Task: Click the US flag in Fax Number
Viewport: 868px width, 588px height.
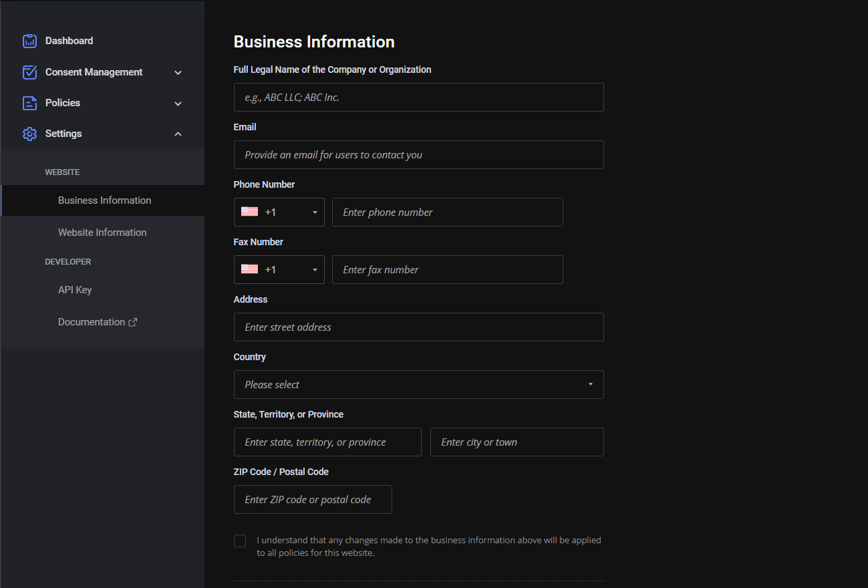Action: click(249, 269)
